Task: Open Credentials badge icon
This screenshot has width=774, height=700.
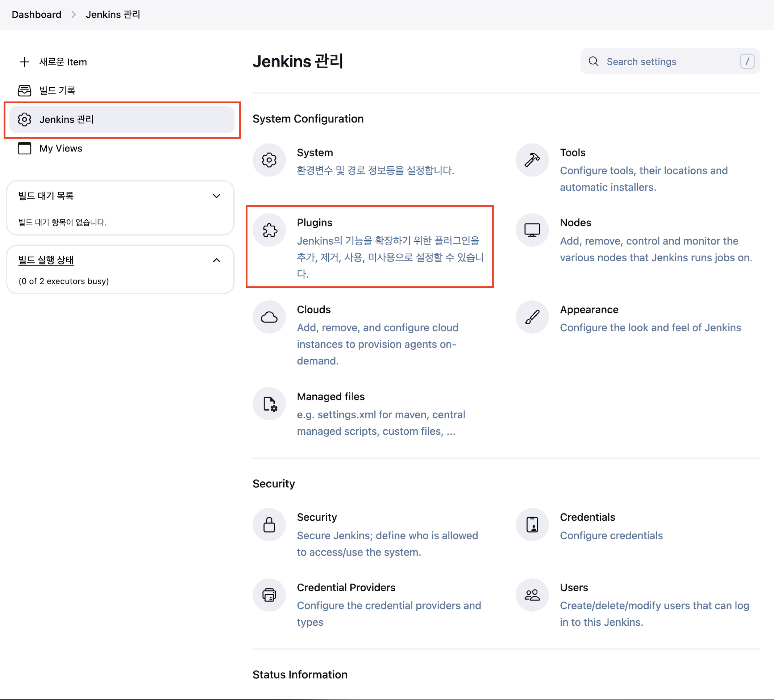Action: click(x=532, y=525)
